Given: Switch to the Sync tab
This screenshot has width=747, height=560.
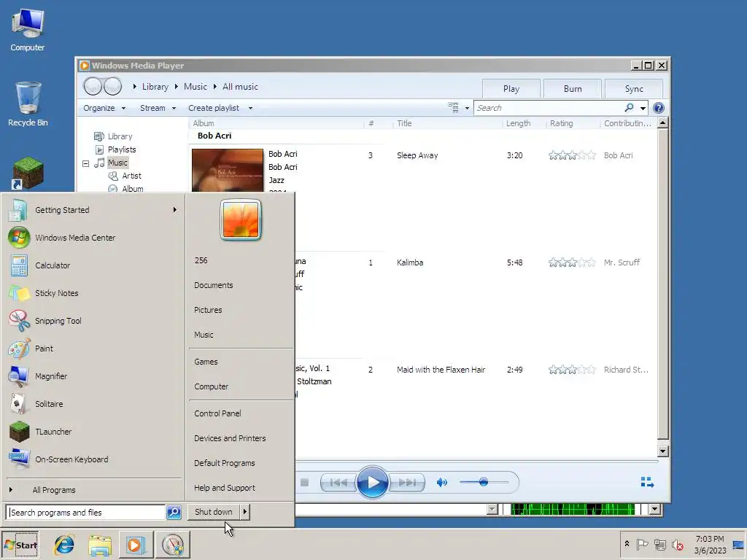Looking at the screenshot, I should tap(634, 88).
